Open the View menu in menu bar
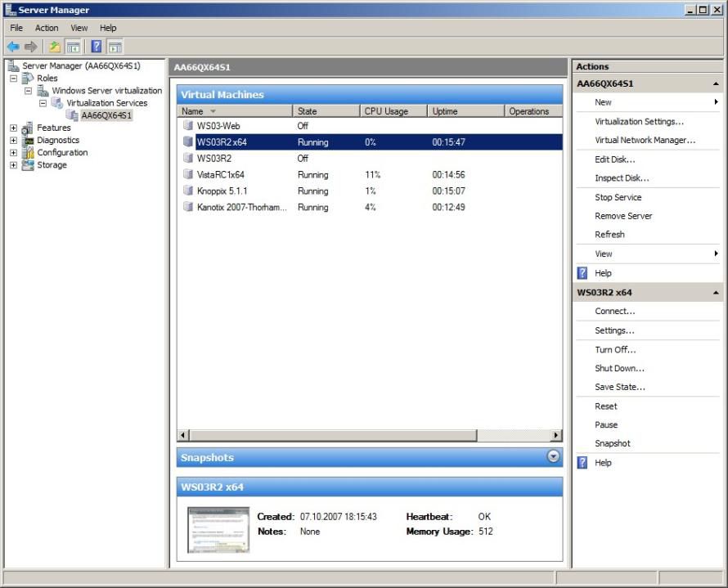 [79, 28]
